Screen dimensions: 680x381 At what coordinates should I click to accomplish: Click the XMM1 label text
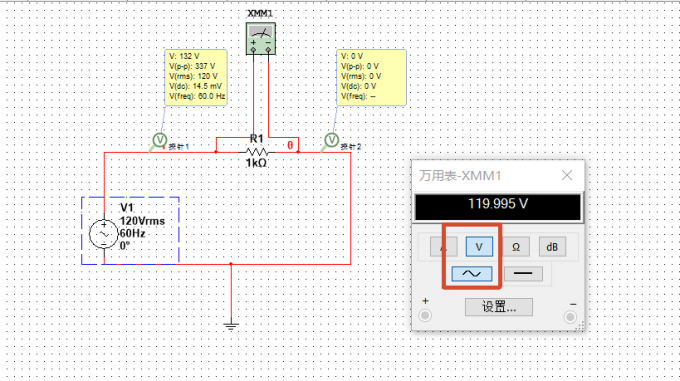coord(260,14)
